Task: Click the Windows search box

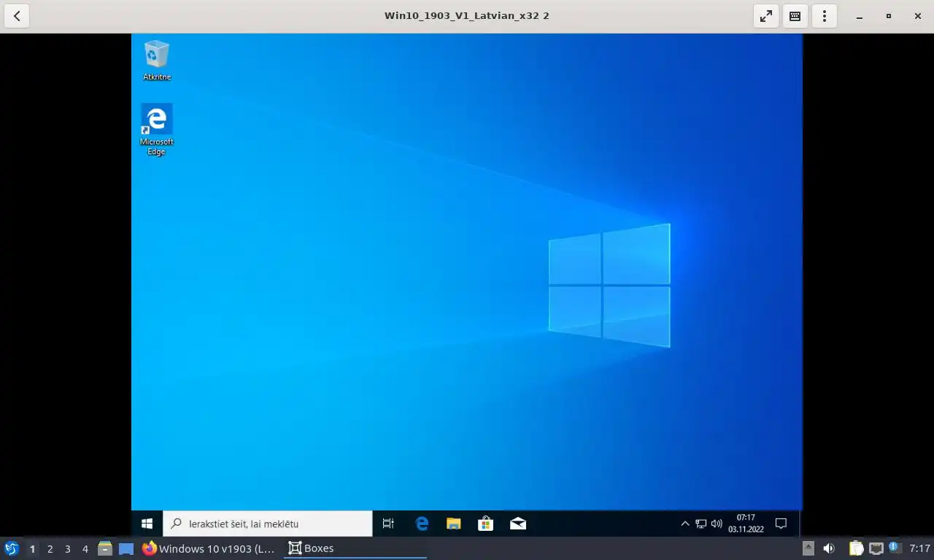Action: coord(267,524)
